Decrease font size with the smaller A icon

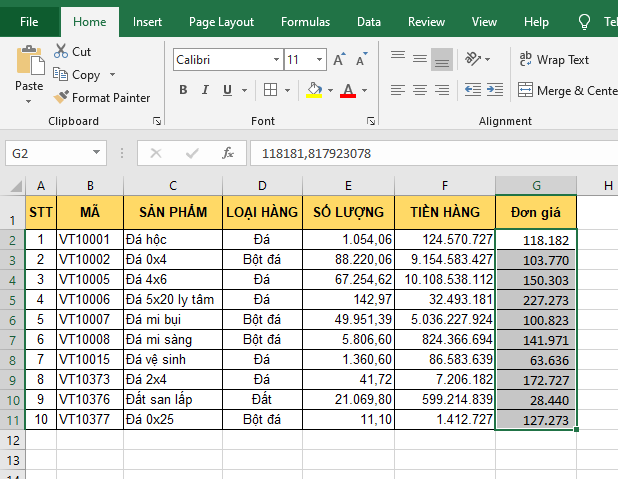click(362, 60)
